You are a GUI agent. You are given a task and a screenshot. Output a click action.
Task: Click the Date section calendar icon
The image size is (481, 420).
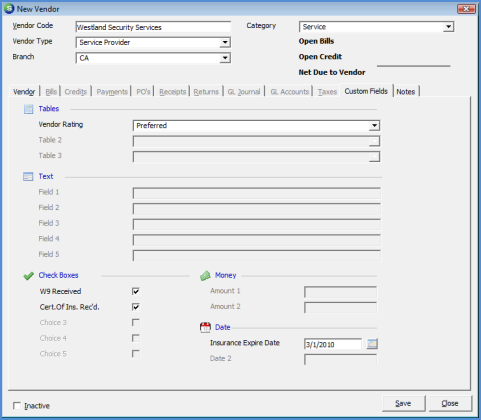(x=205, y=327)
